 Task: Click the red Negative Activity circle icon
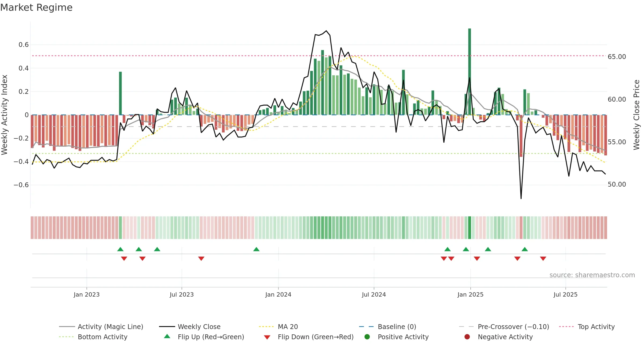click(467, 337)
